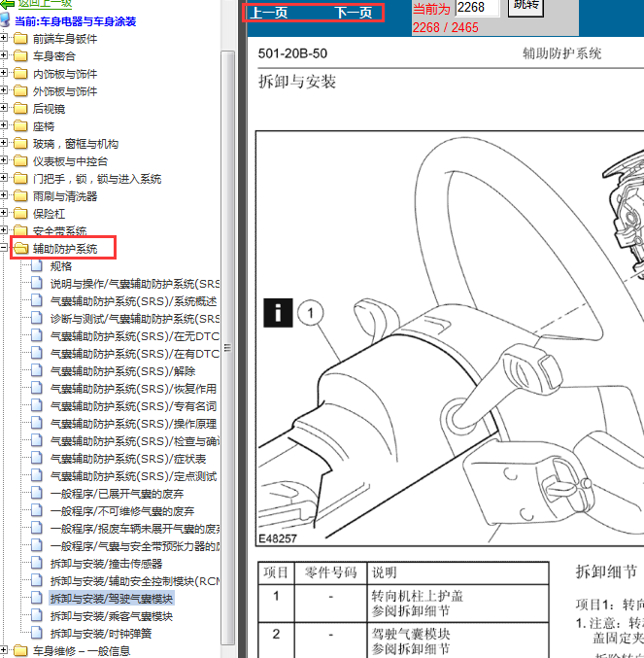Image resolution: width=644 pixels, height=658 pixels.
Task: Expand the 车身密合 folder node
Action: (x=3, y=55)
